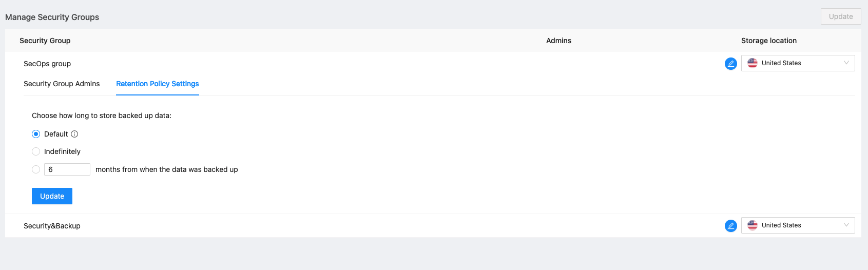This screenshot has width=868, height=270.
Task: Select the months-based retention radio button
Action: [x=36, y=169]
